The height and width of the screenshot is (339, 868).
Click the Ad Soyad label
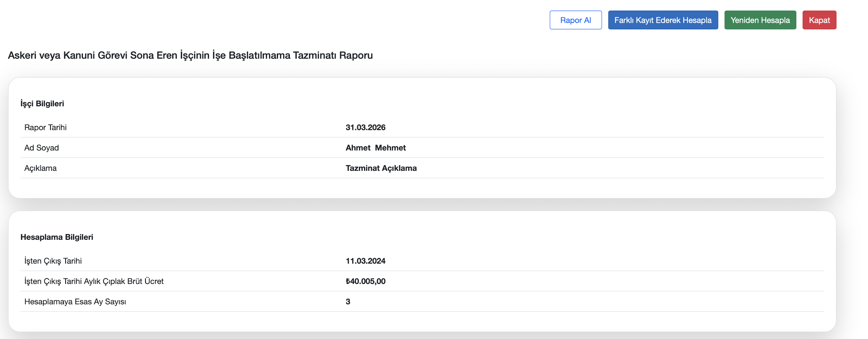click(42, 148)
